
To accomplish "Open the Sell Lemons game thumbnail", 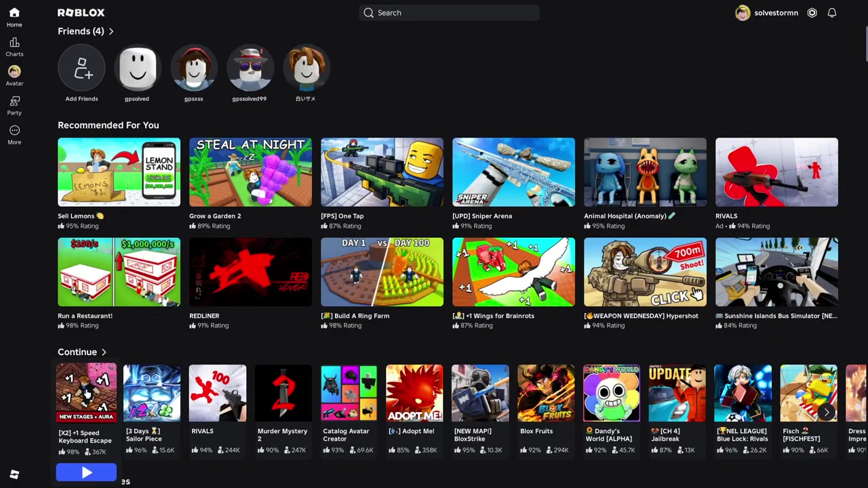I will [119, 172].
